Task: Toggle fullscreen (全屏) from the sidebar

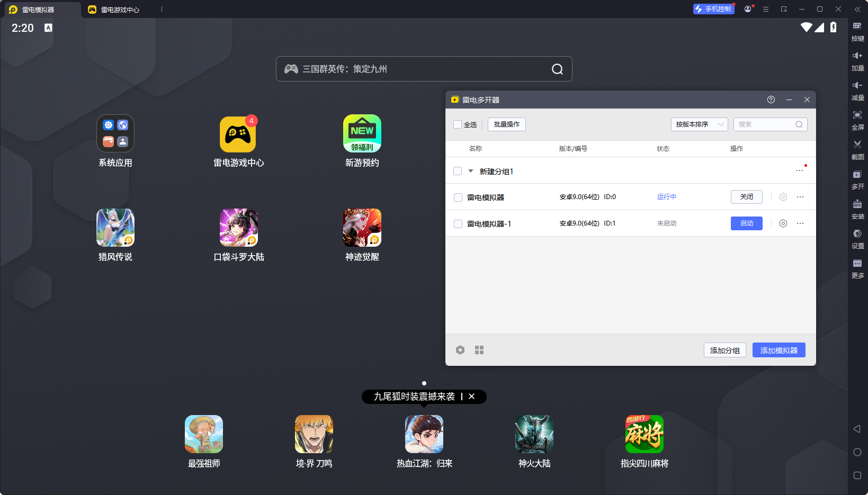Action: [857, 115]
